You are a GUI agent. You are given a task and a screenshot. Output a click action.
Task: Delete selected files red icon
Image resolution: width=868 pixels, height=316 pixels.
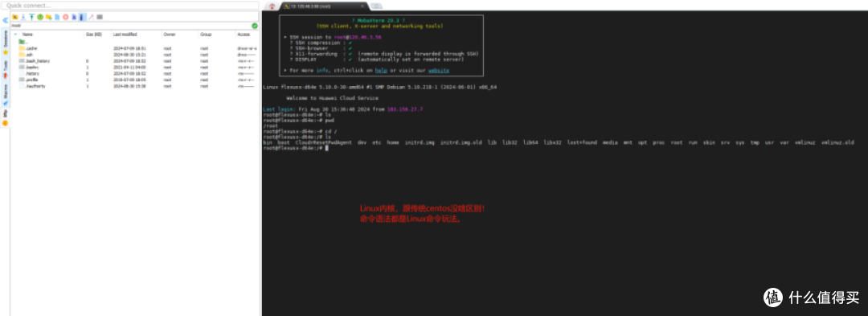click(65, 17)
